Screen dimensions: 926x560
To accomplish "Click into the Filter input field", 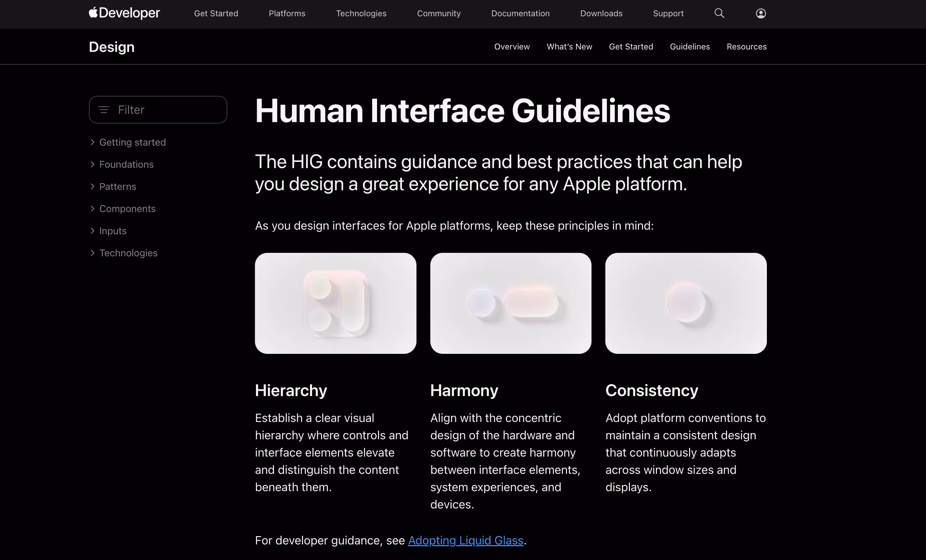I will pyautogui.click(x=158, y=110).
